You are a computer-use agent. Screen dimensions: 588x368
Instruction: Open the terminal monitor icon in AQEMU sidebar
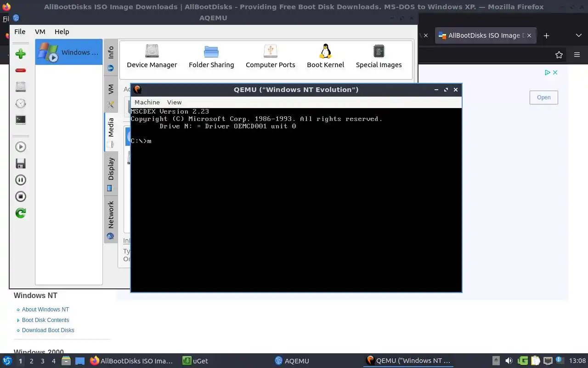(20, 120)
